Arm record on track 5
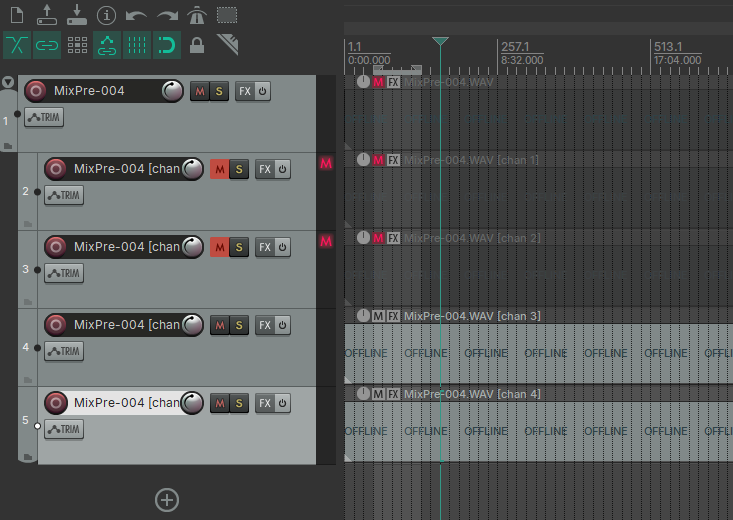Screen dimensions: 733x520 point(56,403)
